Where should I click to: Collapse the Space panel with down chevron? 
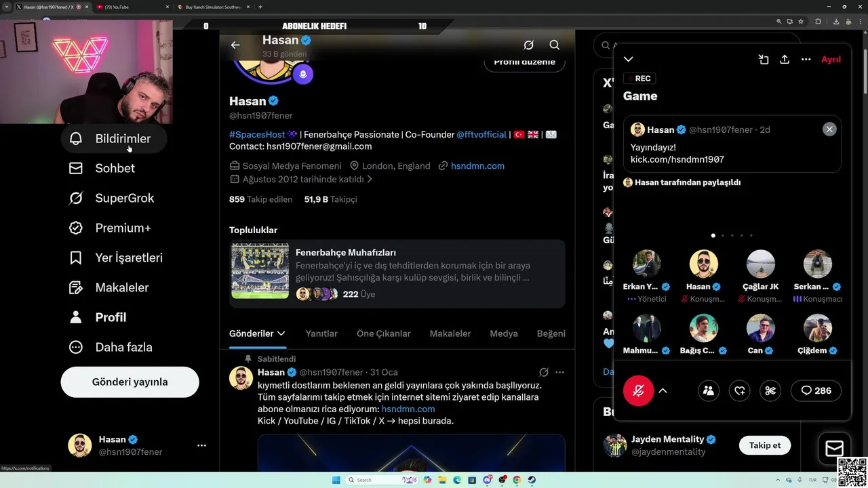pyautogui.click(x=629, y=60)
